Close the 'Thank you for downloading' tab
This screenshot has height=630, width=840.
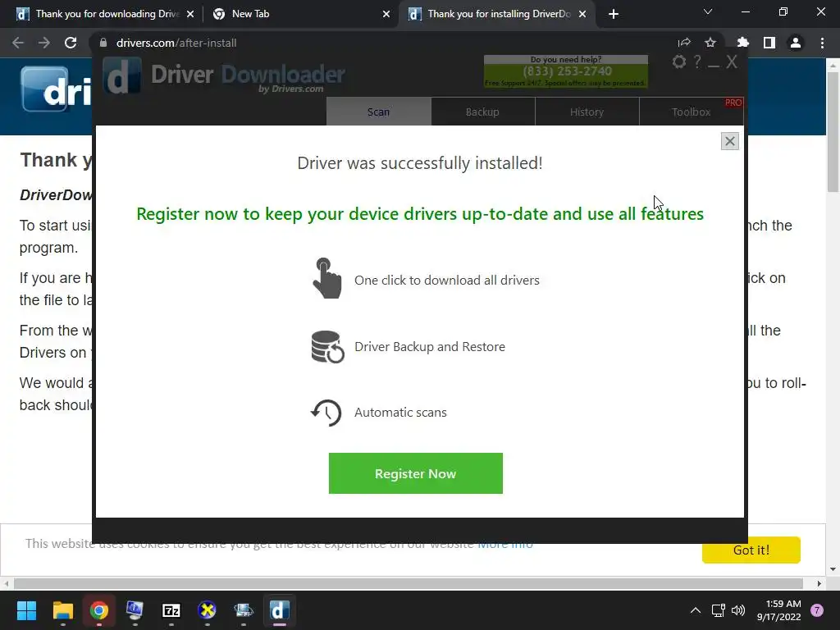pos(190,14)
